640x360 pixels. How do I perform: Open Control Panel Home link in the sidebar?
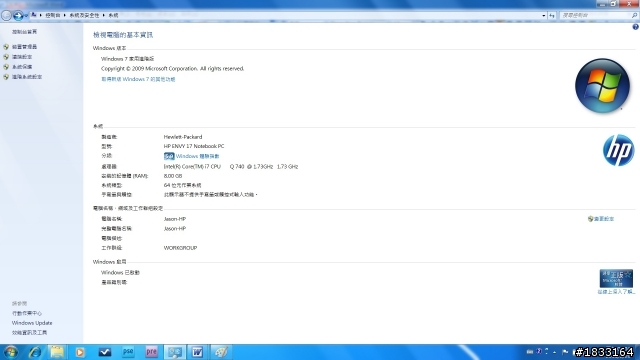click(x=24, y=32)
